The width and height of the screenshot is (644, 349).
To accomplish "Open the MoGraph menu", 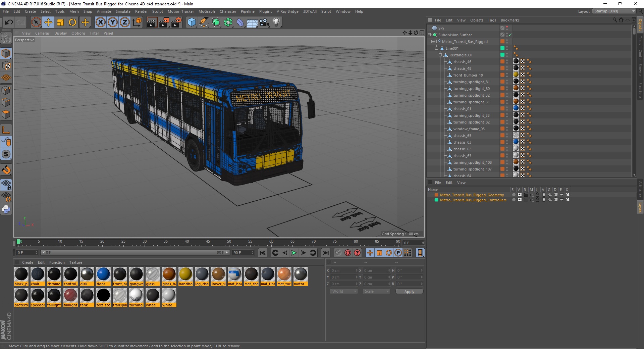I will 207,11.
